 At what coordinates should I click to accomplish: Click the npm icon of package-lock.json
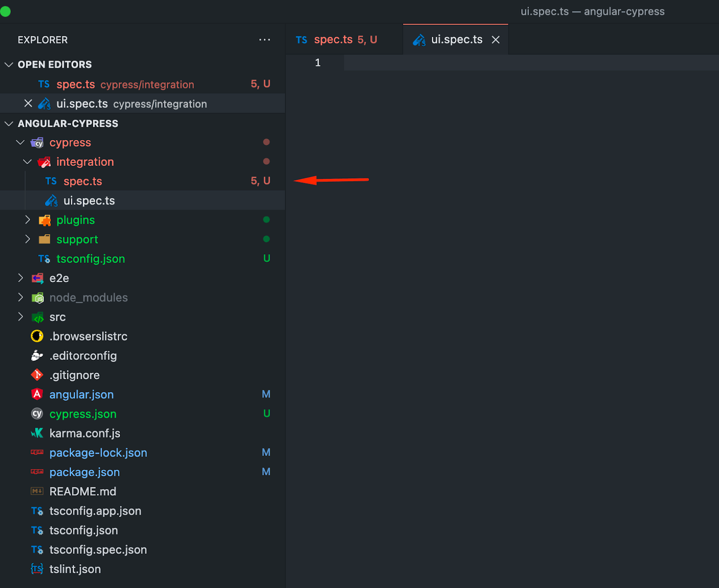[37, 452]
